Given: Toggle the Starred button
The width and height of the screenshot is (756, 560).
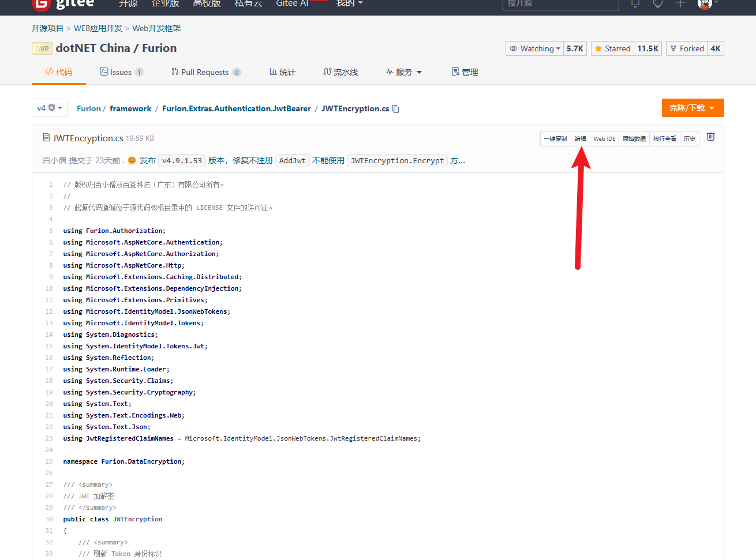Looking at the screenshot, I should click(x=612, y=48).
